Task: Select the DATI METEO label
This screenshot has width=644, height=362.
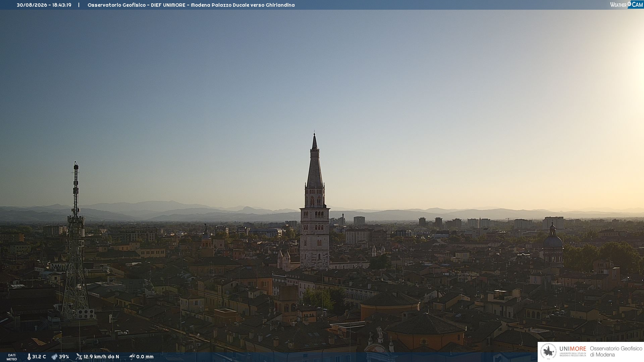Action: [x=12, y=357]
